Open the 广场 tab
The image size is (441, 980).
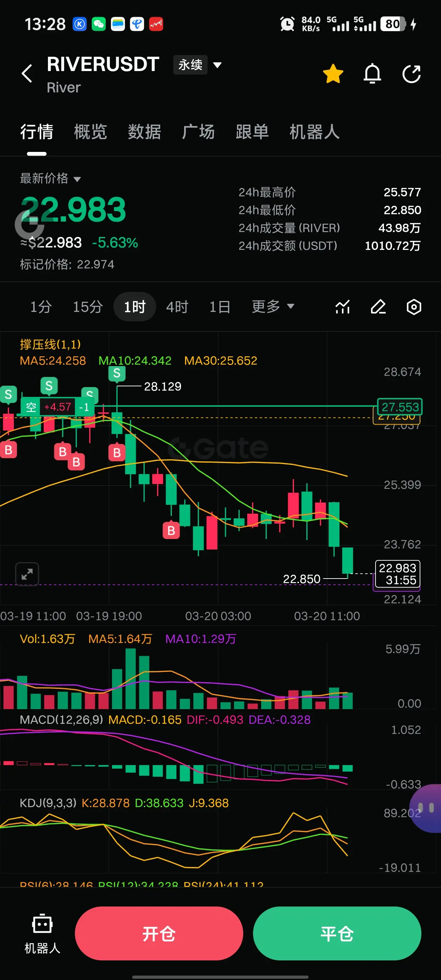198,132
